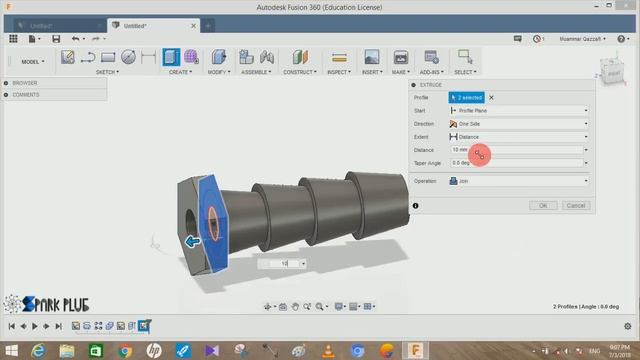Add a new design tab
The width and height of the screenshot is (640, 360).
[208, 26]
